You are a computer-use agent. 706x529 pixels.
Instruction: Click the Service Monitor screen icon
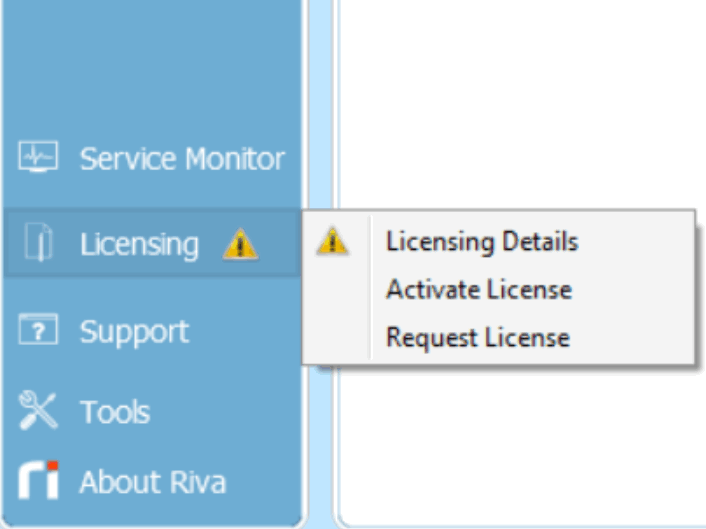(38, 157)
